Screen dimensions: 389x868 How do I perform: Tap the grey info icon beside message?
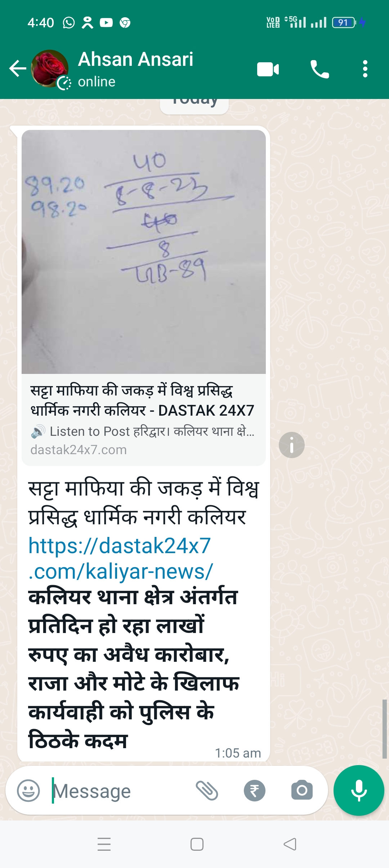(x=292, y=445)
